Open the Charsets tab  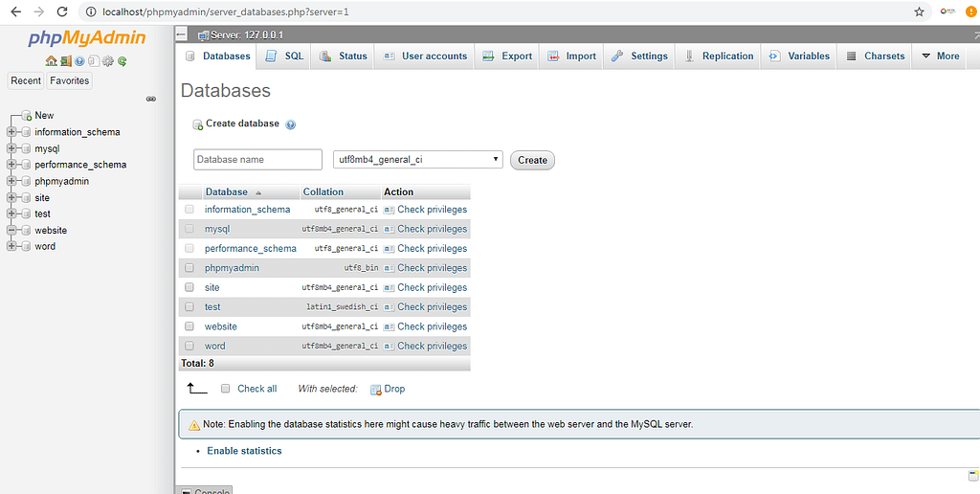pos(875,56)
